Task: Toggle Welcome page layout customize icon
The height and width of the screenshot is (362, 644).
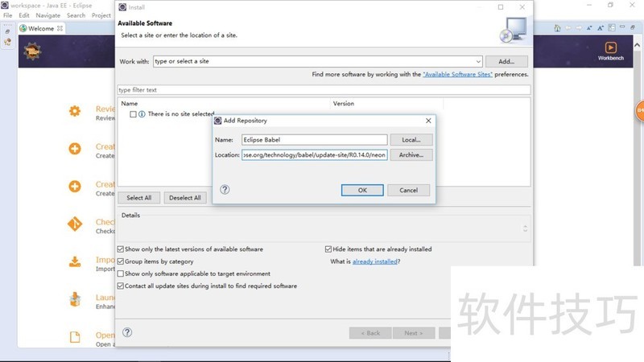Action: point(612,27)
